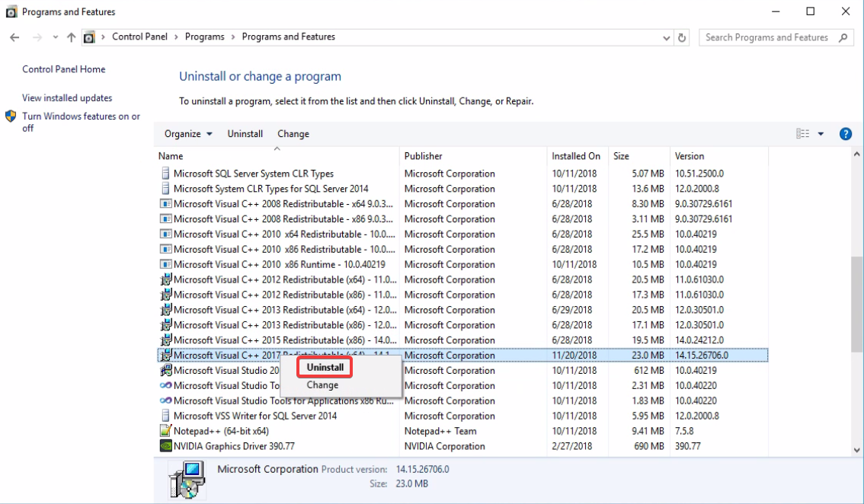Click icon of Visual C++ 2015 Redistributable (x86)
Viewport: 864px width, 504px height.
click(x=165, y=340)
